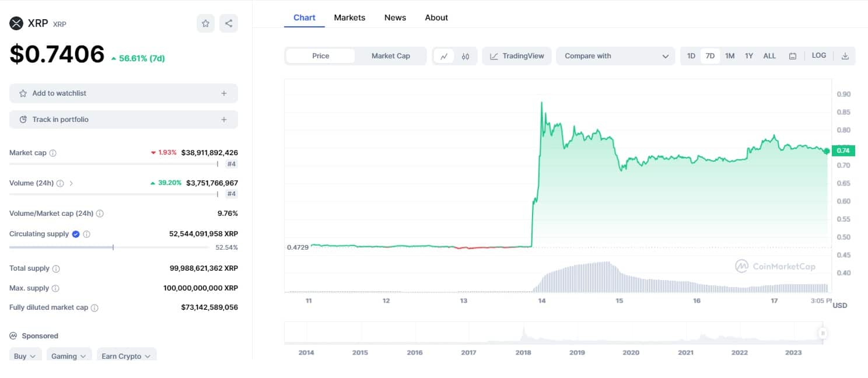
Task: Click Volume/Market cap info icon
Action: pos(100,213)
